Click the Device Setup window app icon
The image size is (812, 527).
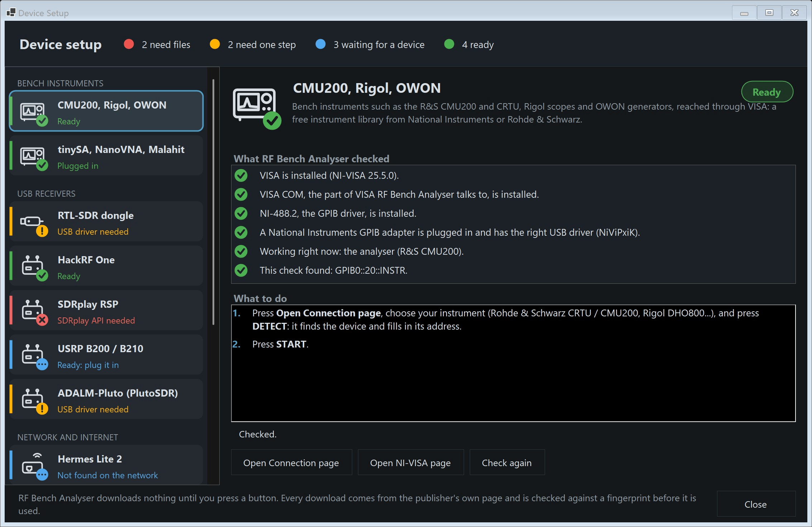(11, 13)
